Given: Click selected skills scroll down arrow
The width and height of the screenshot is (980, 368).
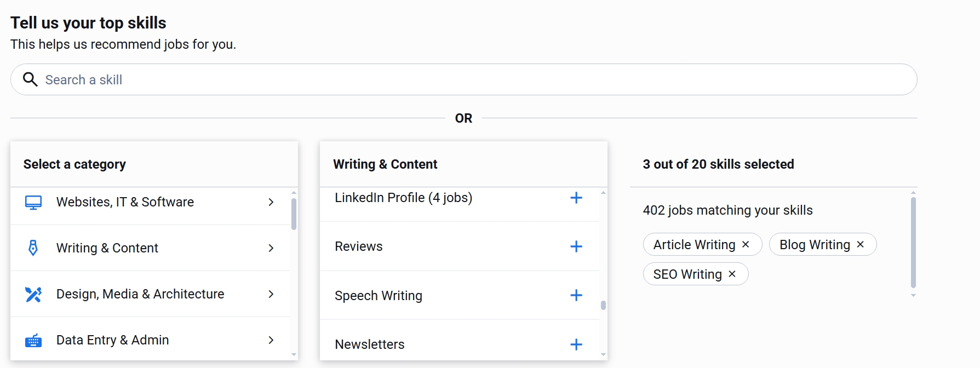Looking at the screenshot, I should tap(913, 296).
